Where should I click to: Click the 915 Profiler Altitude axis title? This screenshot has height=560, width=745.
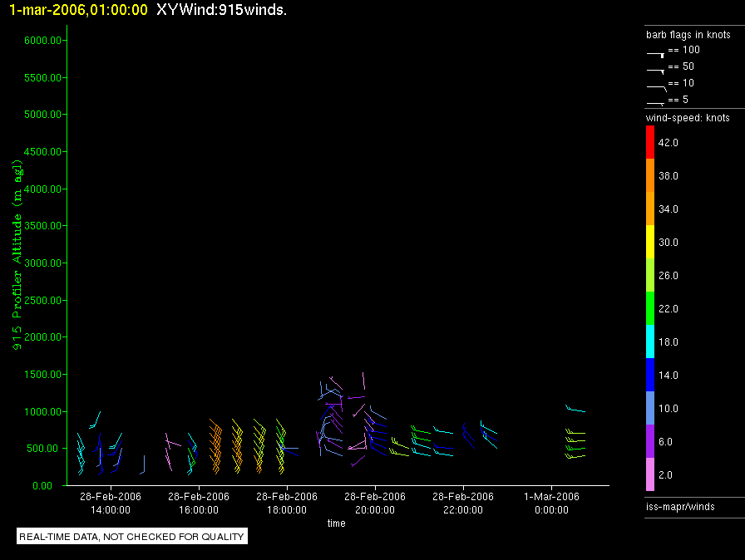17,255
